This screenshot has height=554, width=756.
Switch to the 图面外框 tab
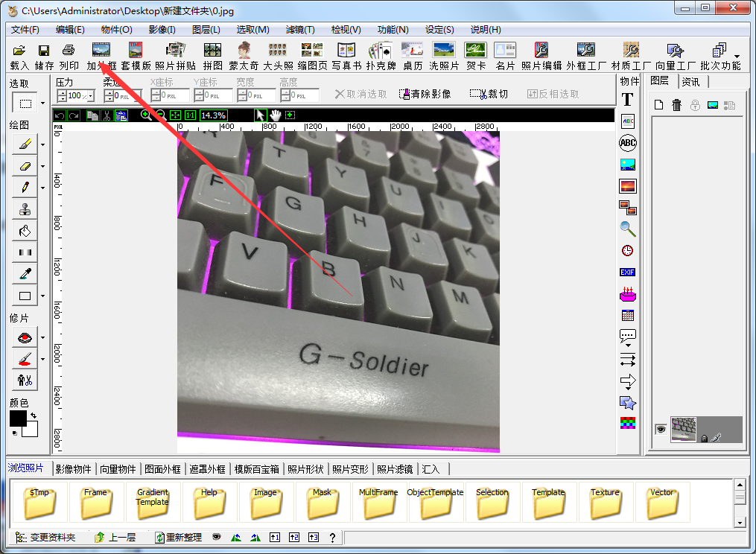[162, 468]
